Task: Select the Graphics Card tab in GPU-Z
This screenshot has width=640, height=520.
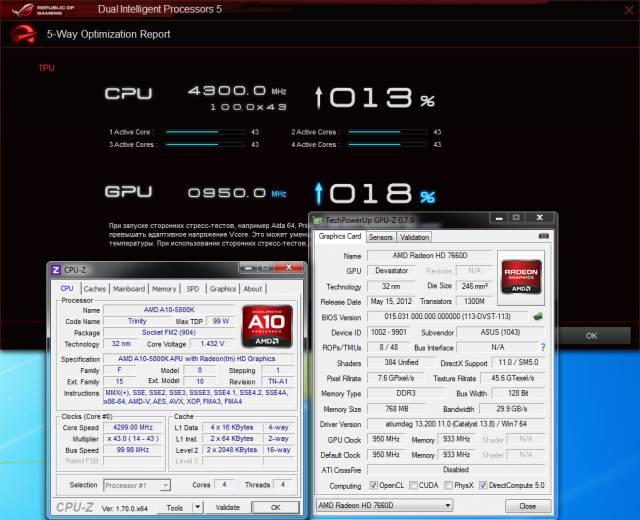Action: [x=340, y=236]
